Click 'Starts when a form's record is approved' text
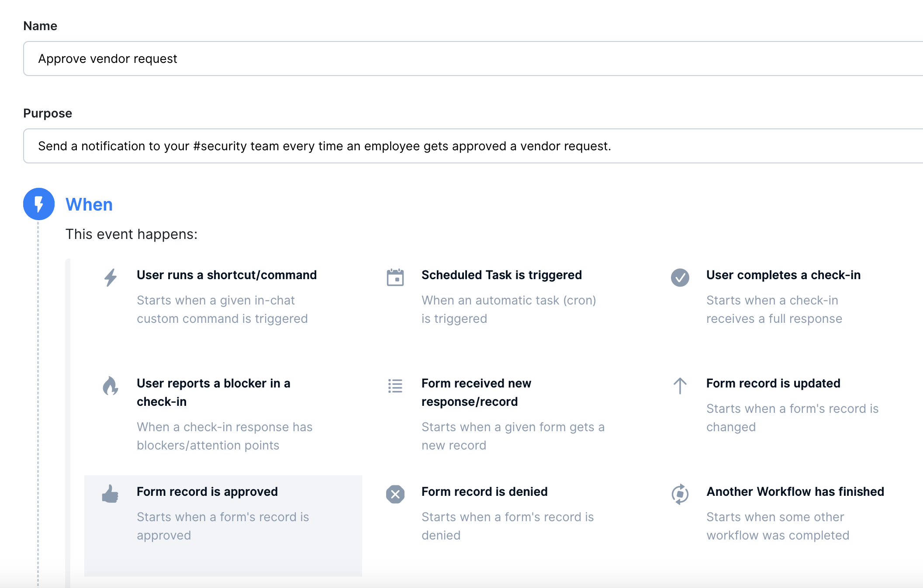 click(223, 526)
